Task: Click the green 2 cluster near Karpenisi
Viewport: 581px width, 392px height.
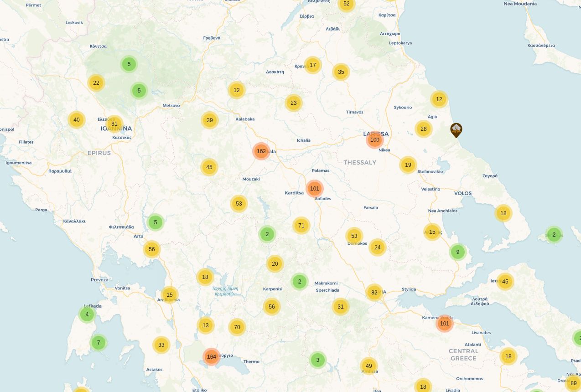Action: [300, 281]
